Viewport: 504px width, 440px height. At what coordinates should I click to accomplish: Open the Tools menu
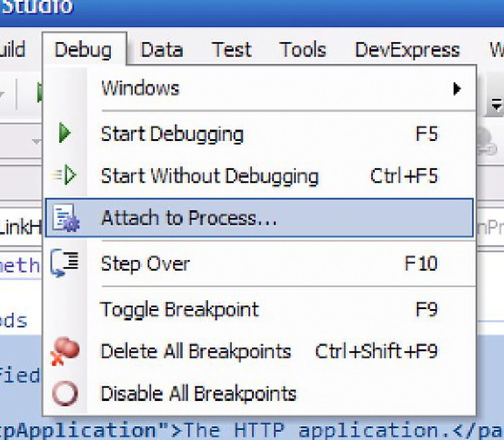point(303,49)
